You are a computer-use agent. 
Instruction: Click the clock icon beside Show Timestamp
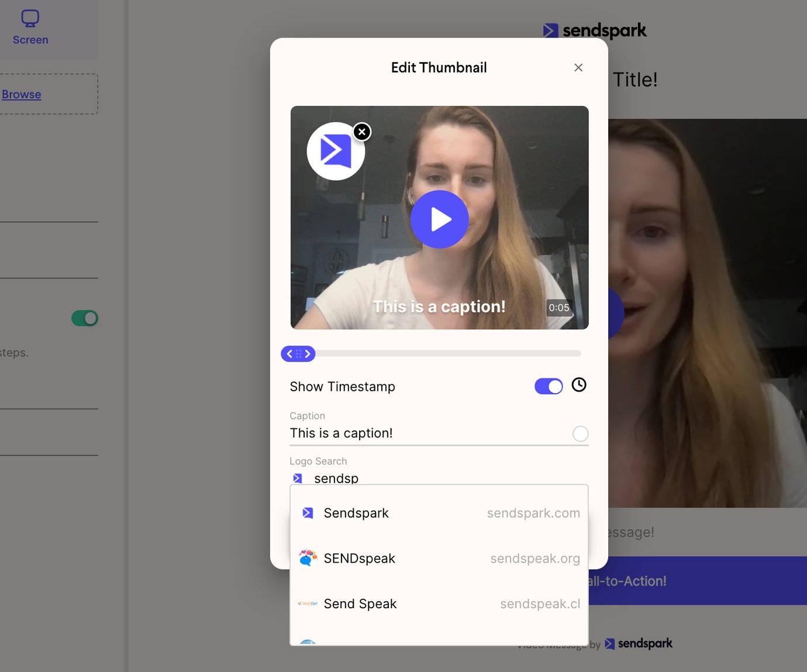point(579,385)
